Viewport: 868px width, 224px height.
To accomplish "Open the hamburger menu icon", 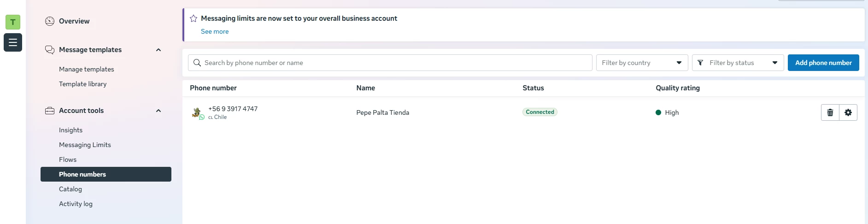I will (x=13, y=42).
